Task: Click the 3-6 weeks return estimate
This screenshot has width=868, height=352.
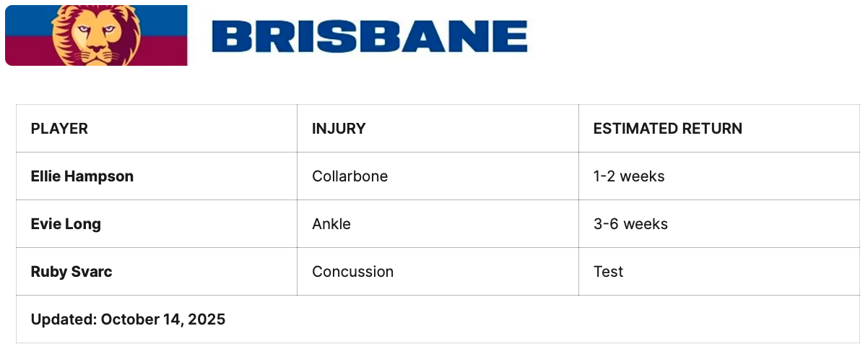Action: 630,224
